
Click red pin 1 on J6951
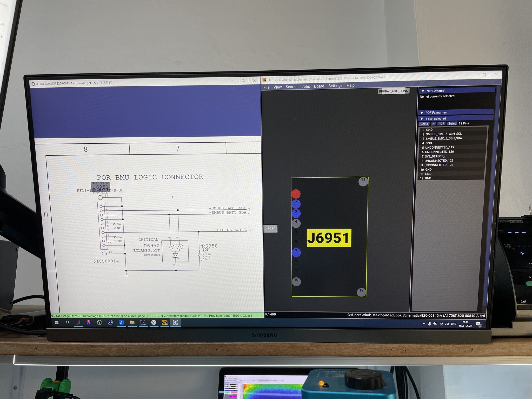pos(296,194)
